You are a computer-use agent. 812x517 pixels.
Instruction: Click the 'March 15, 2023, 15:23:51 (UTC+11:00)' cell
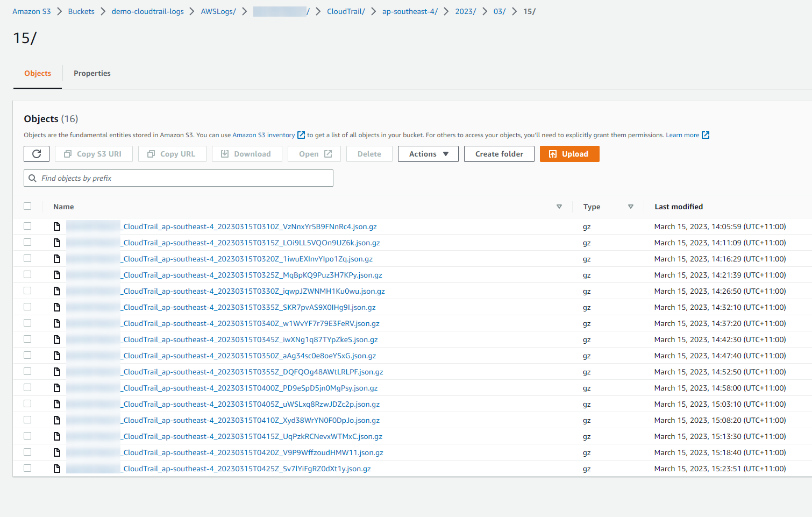point(720,469)
